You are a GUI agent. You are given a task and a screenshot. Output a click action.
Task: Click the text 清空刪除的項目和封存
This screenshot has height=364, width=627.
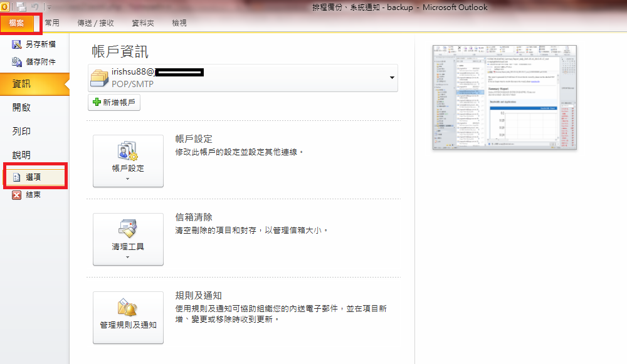pos(216,231)
